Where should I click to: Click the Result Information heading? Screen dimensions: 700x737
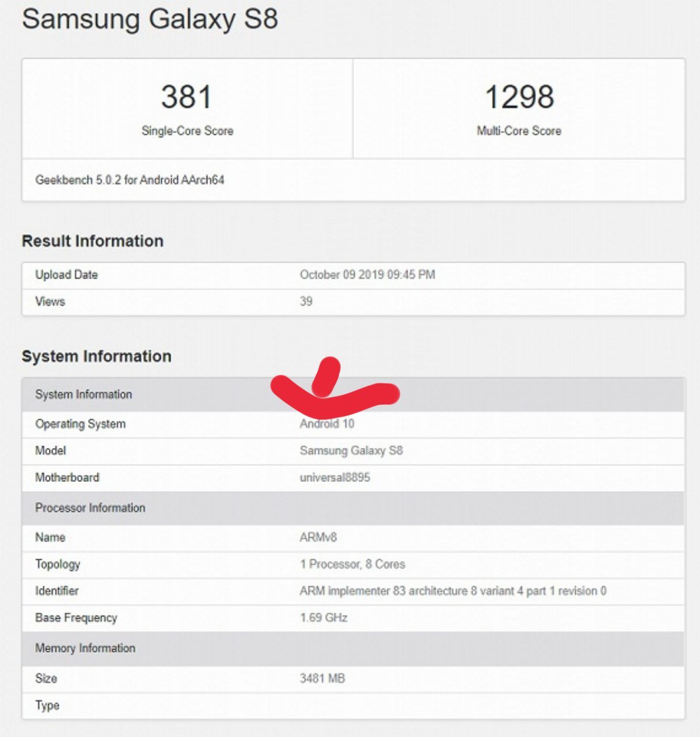tap(93, 241)
